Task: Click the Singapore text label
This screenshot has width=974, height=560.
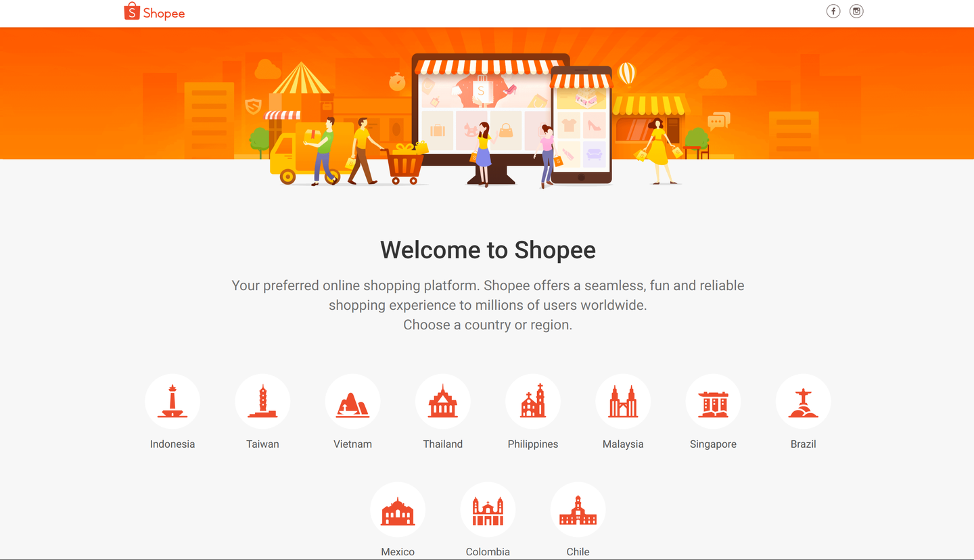Action: (713, 444)
